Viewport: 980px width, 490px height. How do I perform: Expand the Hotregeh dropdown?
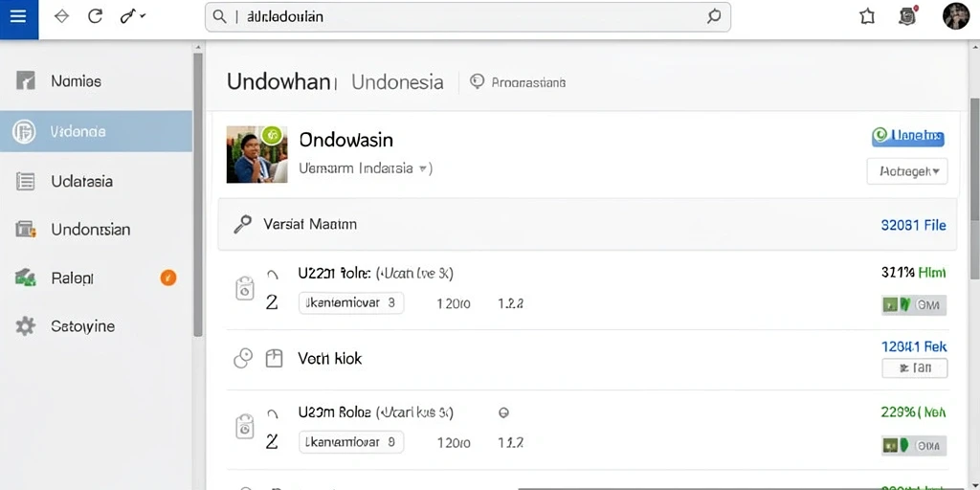907,171
